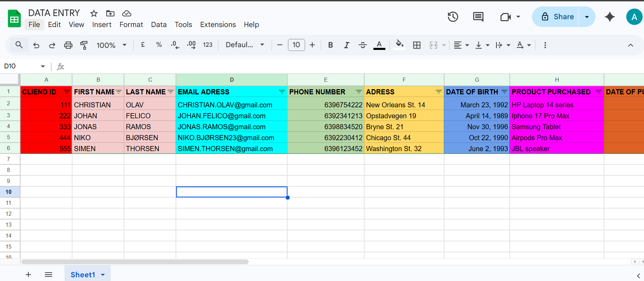Open the Tools menu

[x=183, y=25]
